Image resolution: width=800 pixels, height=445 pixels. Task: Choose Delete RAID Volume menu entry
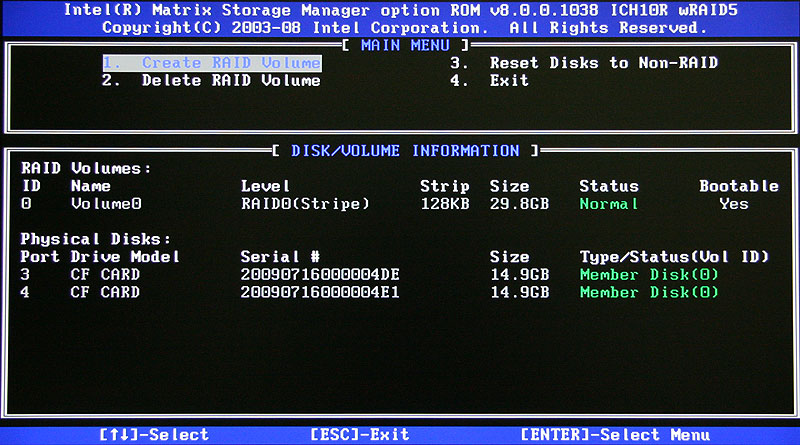211,81
